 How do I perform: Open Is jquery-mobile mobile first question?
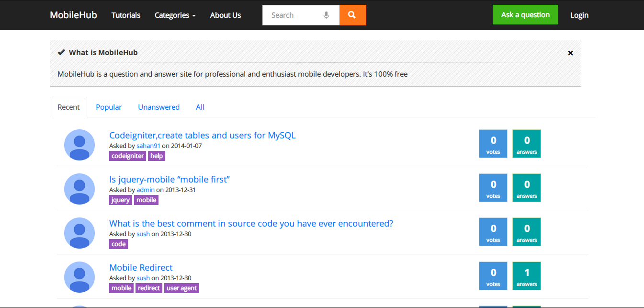[x=169, y=180]
